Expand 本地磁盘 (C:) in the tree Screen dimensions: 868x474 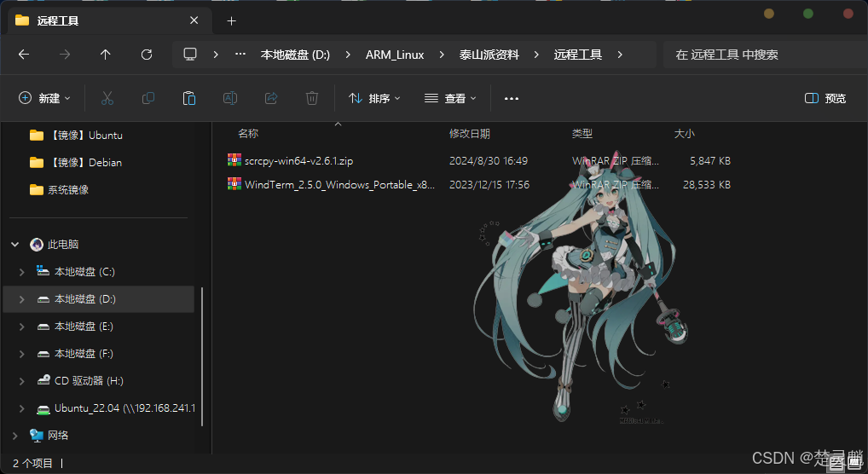(21, 272)
